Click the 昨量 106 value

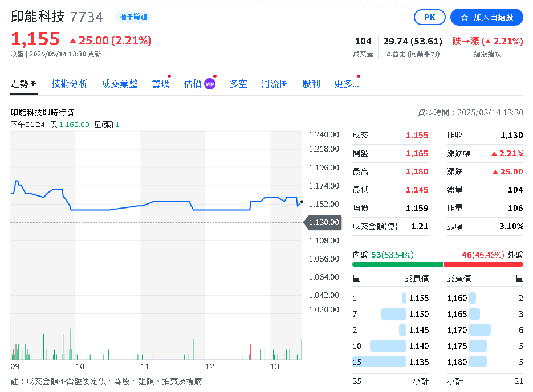[515, 208]
